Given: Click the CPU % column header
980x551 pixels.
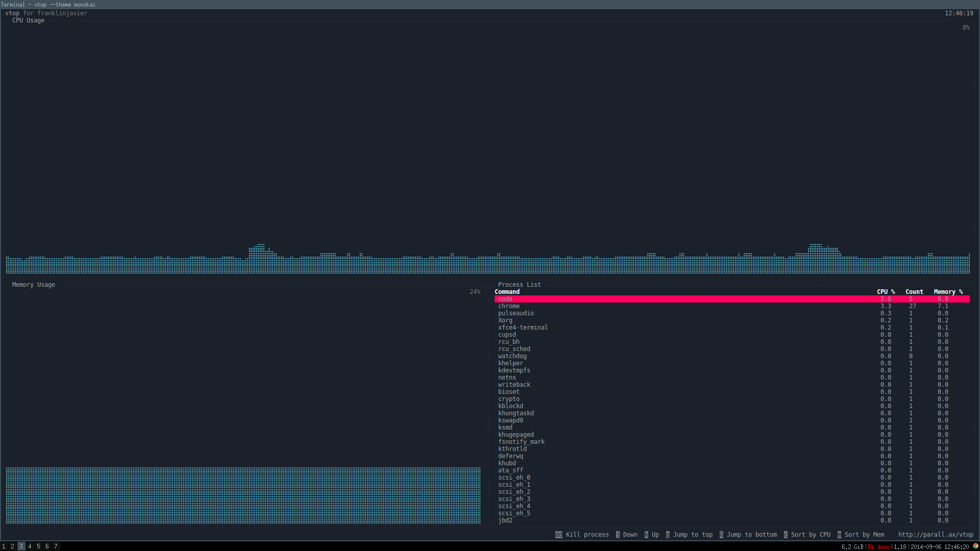Looking at the screenshot, I should click(x=886, y=292).
